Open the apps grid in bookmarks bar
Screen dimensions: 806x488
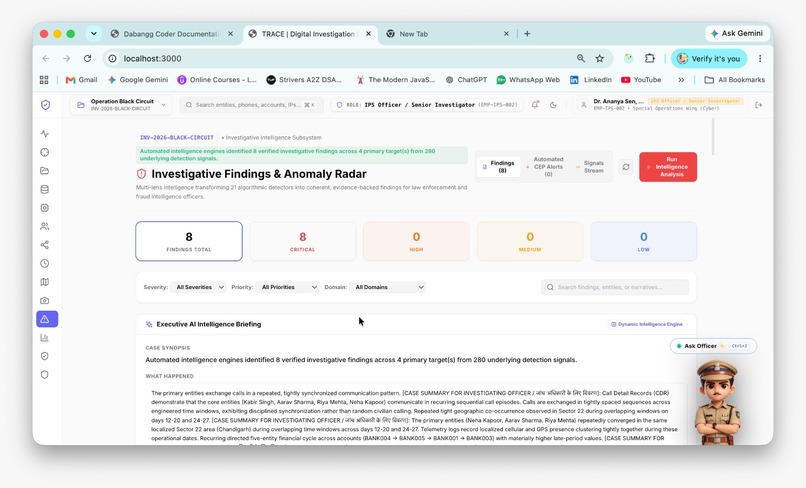44,80
